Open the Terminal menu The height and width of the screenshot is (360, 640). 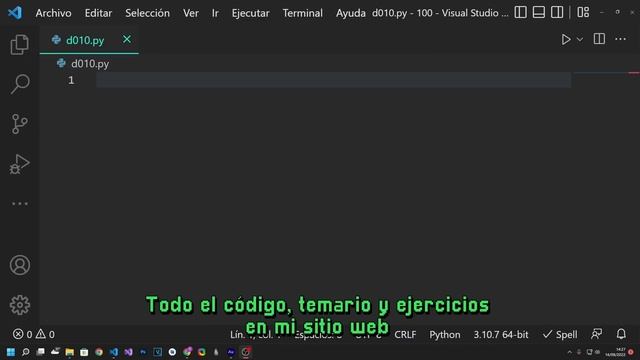point(302,13)
